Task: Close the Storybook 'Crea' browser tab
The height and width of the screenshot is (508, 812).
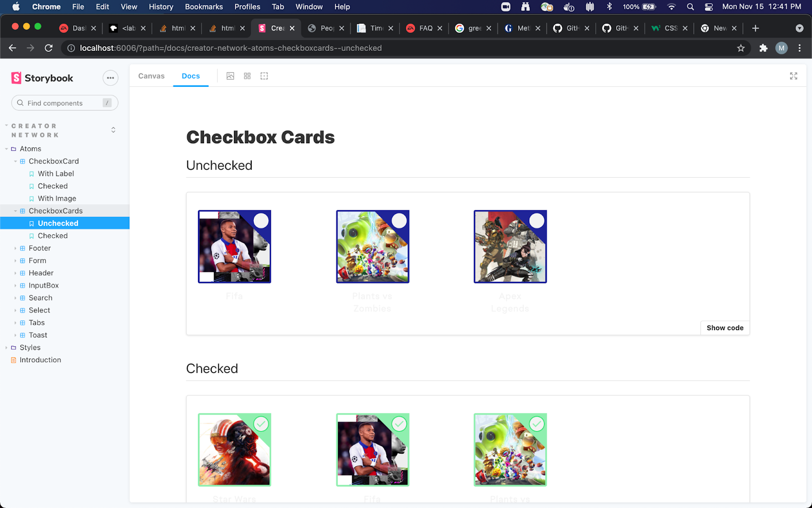Action: coord(292,28)
